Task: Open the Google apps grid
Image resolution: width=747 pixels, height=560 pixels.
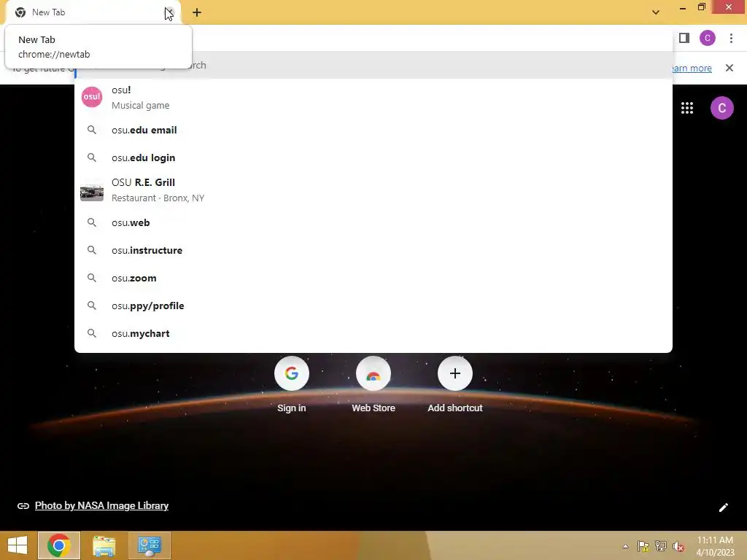Action: 687,108
